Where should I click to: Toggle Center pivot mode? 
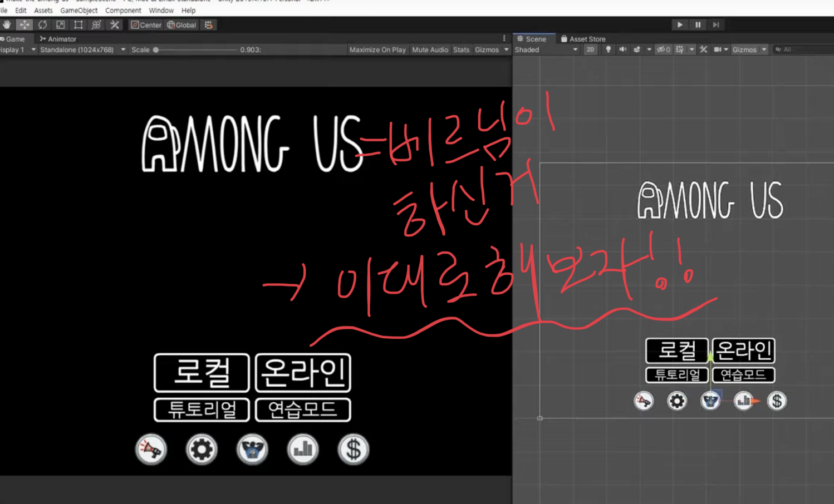146,24
